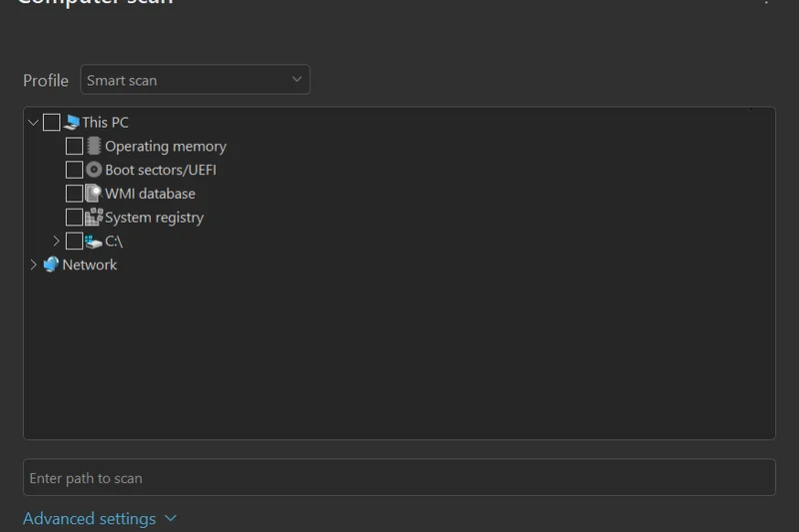Select the System registry checkbox
This screenshot has height=532, width=799.
pos(74,217)
